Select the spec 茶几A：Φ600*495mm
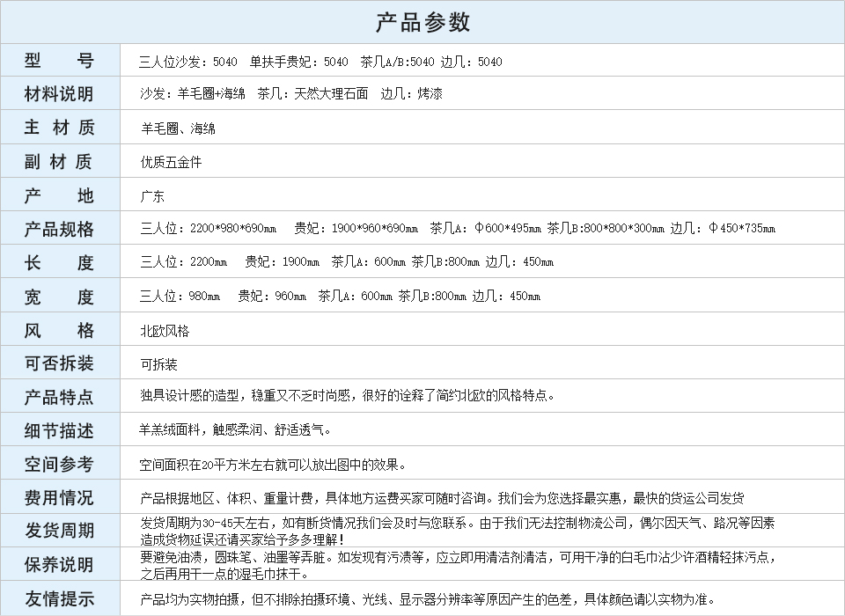845x616 pixels. (486, 229)
